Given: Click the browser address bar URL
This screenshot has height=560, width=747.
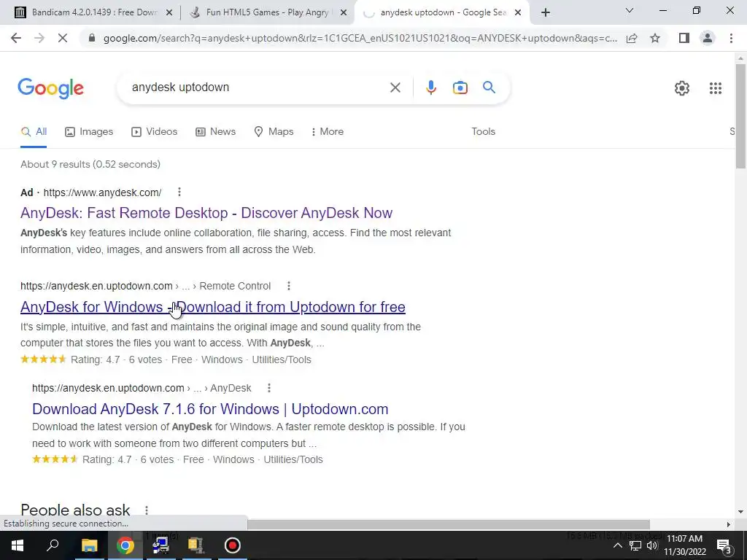Looking at the screenshot, I should (x=360, y=38).
